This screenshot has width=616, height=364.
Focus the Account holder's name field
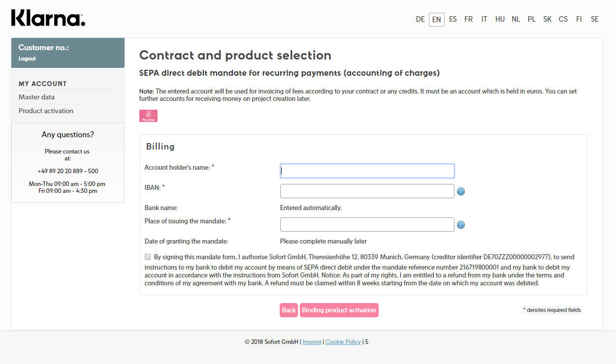click(x=367, y=171)
